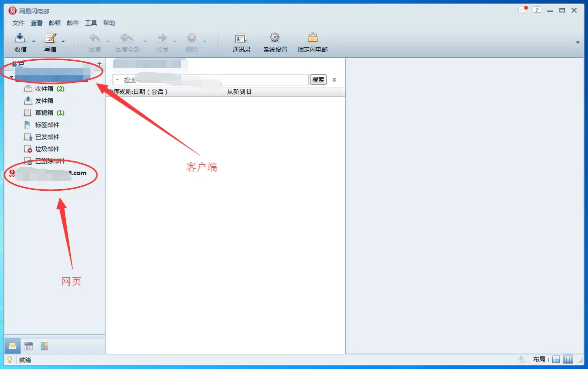Click the 搜索 search button
The height and width of the screenshot is (369, 588).
tap(318, 79)
